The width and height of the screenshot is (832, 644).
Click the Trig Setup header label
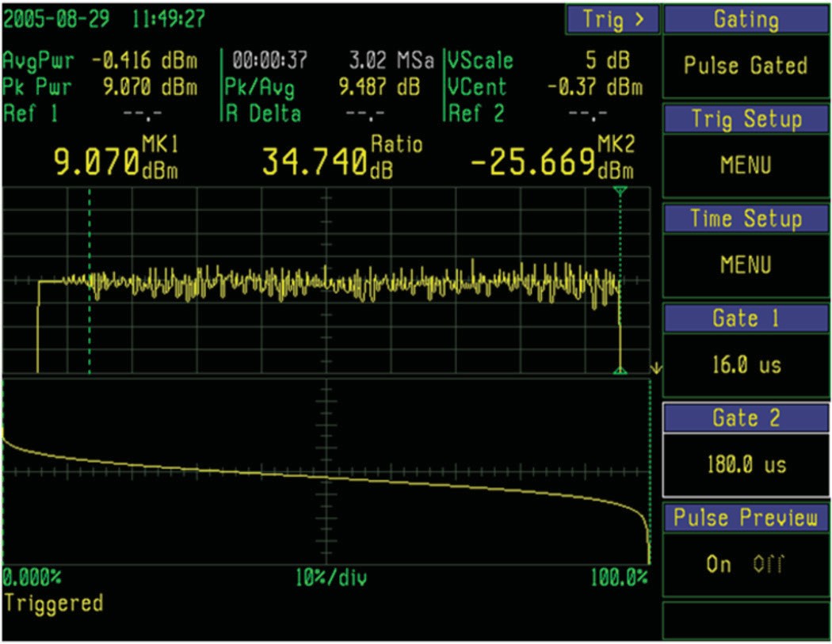(x=746, y=119)
